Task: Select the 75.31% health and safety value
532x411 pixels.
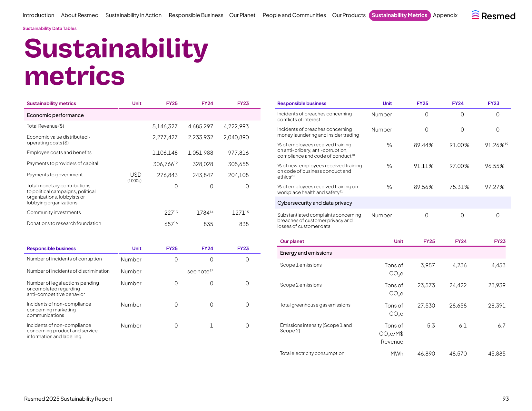Action: 459,187
